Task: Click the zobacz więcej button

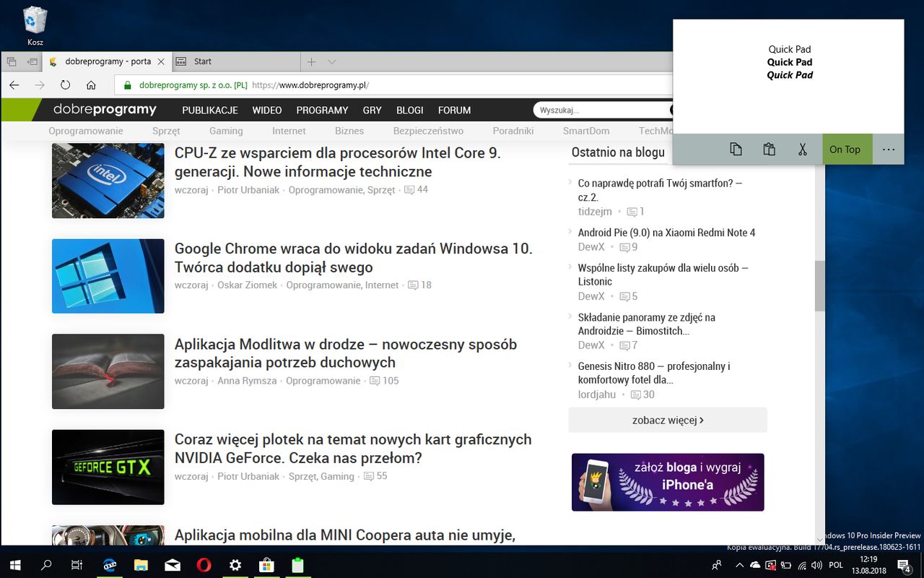Action: coord(668,420)
